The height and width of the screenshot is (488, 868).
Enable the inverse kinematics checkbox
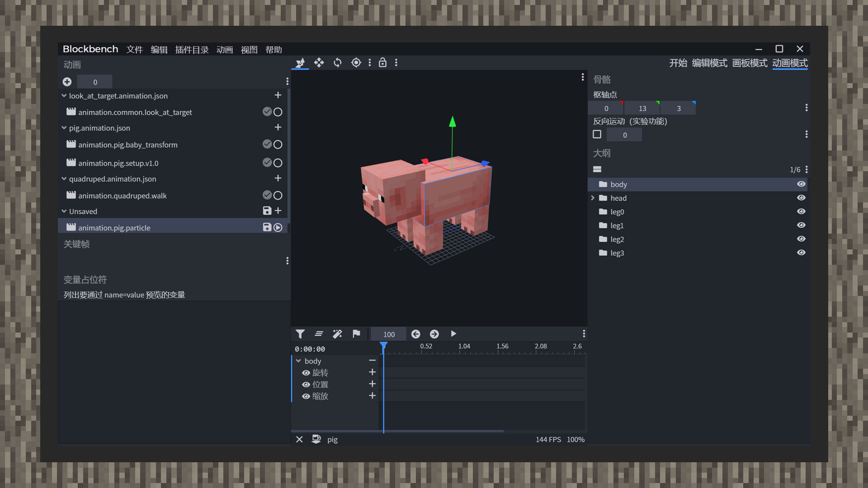coord(597,134)
